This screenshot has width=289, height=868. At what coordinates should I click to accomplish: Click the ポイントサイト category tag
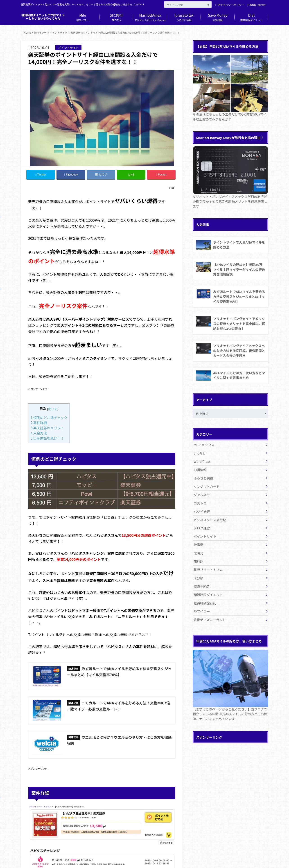(68, 48)
